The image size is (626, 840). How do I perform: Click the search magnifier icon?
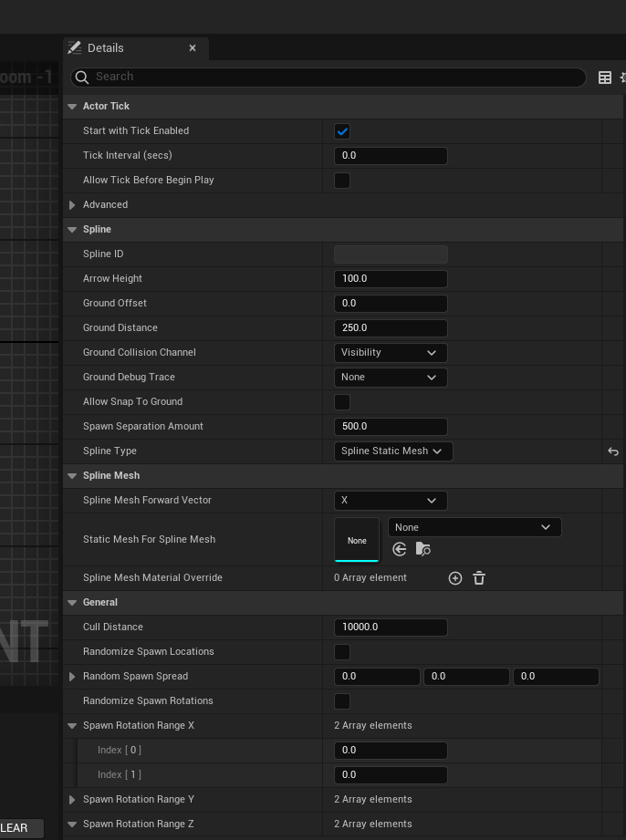click(81, 78)
